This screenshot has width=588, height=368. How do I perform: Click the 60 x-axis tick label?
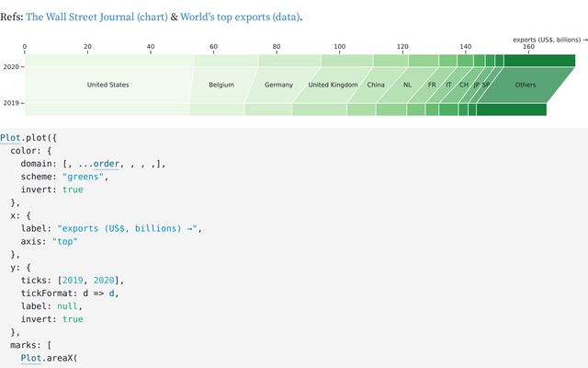coord(213,47)
